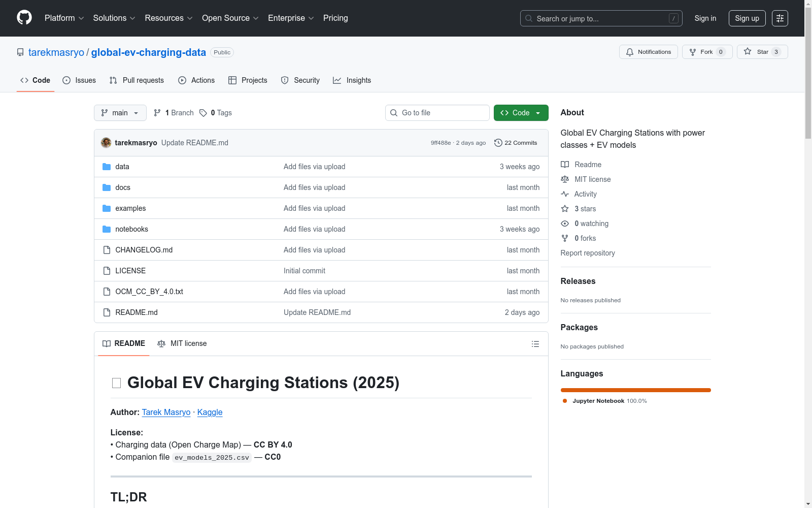The width and height of the screenshot is (812, 508).
Task: View the 0 Tags link
Action: [216, 113]
